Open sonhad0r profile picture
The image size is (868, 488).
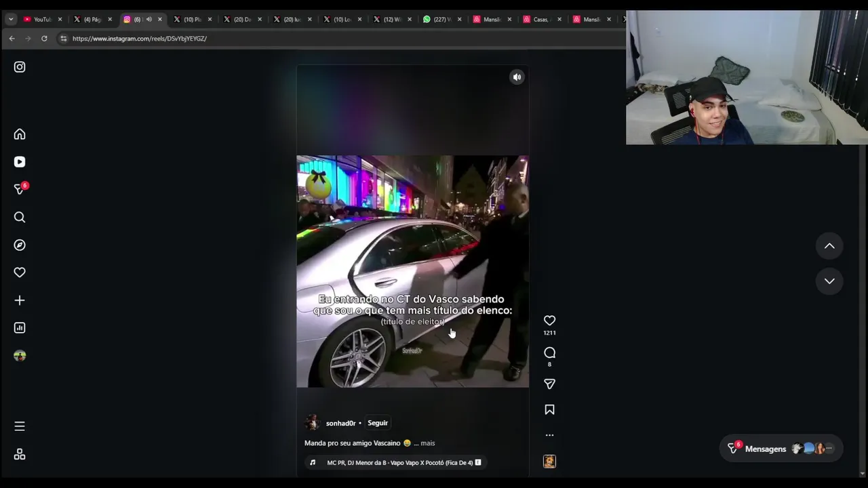coord(312,423)
